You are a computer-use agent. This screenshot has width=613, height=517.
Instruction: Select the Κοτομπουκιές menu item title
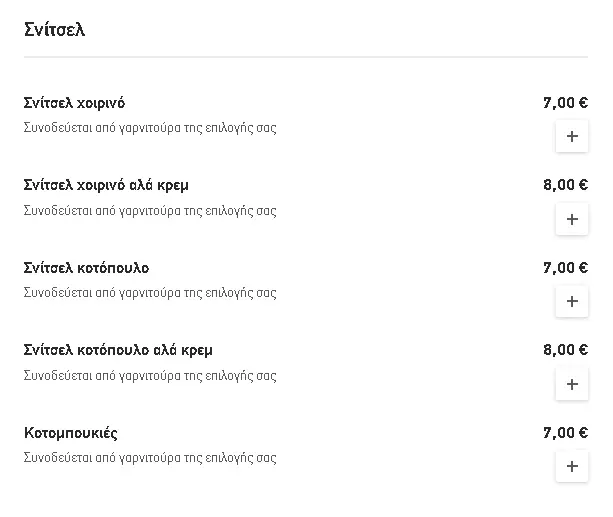(x=70, y=433)
